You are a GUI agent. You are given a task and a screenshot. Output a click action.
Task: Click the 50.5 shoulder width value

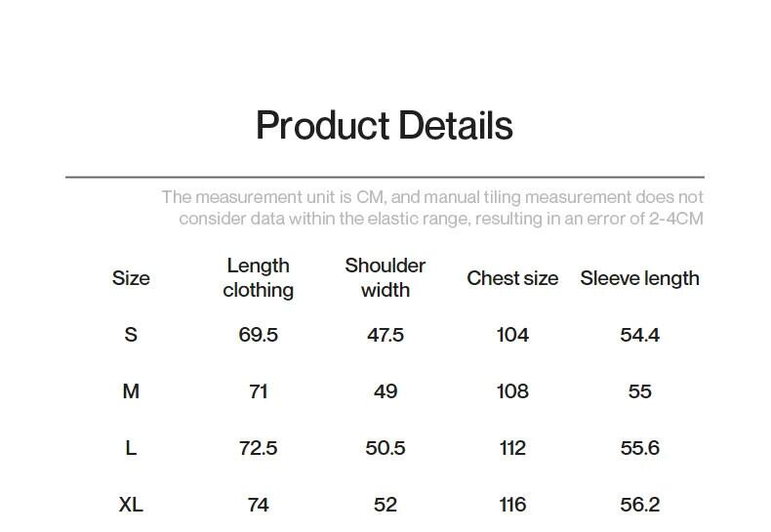click(385, 448)
